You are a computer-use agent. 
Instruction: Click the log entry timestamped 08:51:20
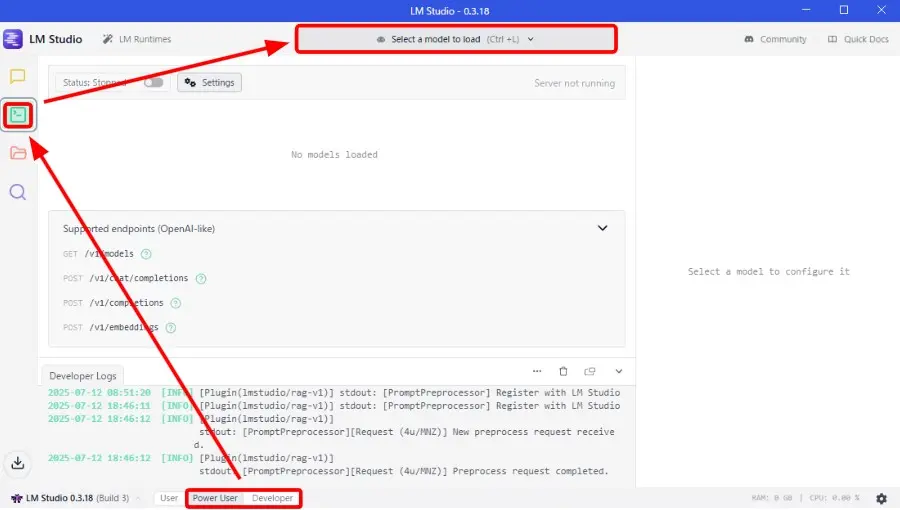click(x=333, y=392)
